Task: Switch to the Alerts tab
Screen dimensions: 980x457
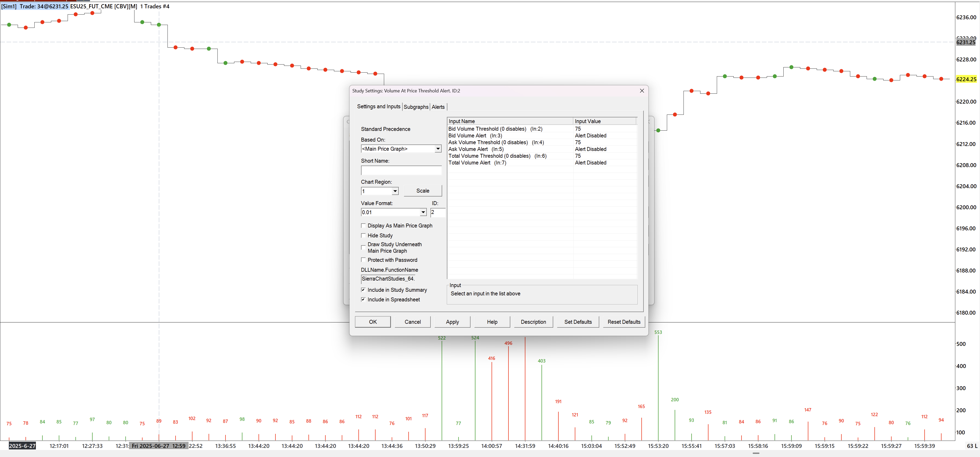Action: pyautogui.click(x=438, y=107)
